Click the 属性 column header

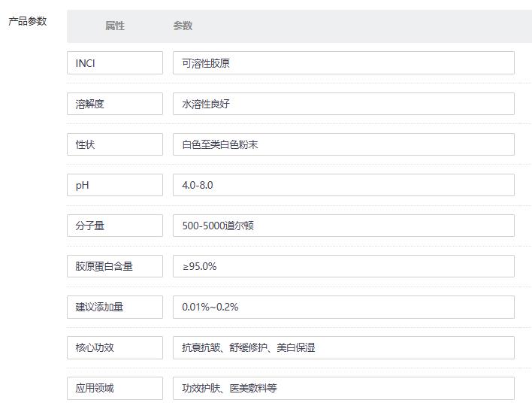[115, 26]
